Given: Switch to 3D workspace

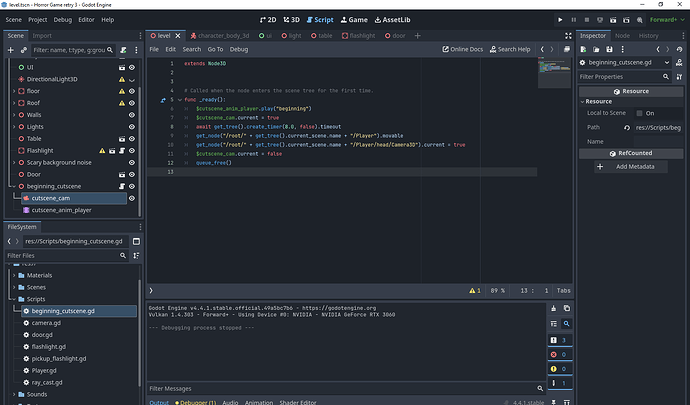Looking at the screenshot, I should coord(291,20).
